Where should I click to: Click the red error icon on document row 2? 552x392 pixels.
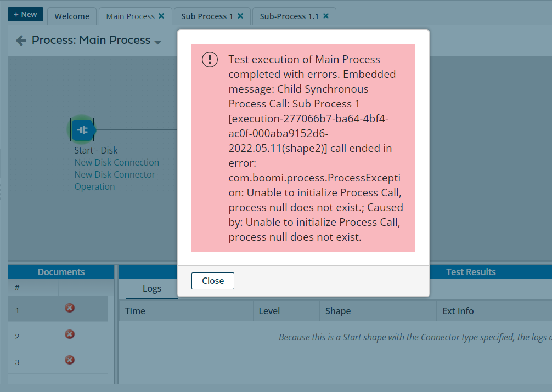(69, 334)
